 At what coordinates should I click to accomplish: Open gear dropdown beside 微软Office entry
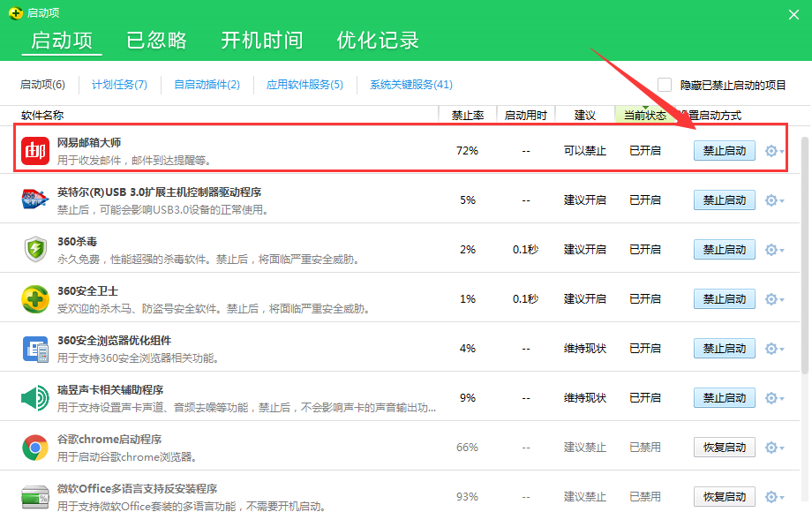[773, 496]
